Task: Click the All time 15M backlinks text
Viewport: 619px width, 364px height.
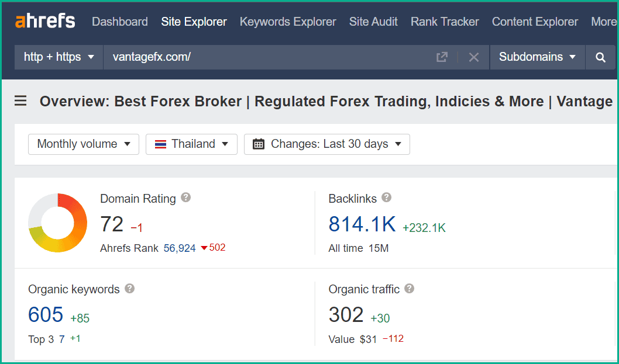Action: pyautogui.click(x=359, y=248)
